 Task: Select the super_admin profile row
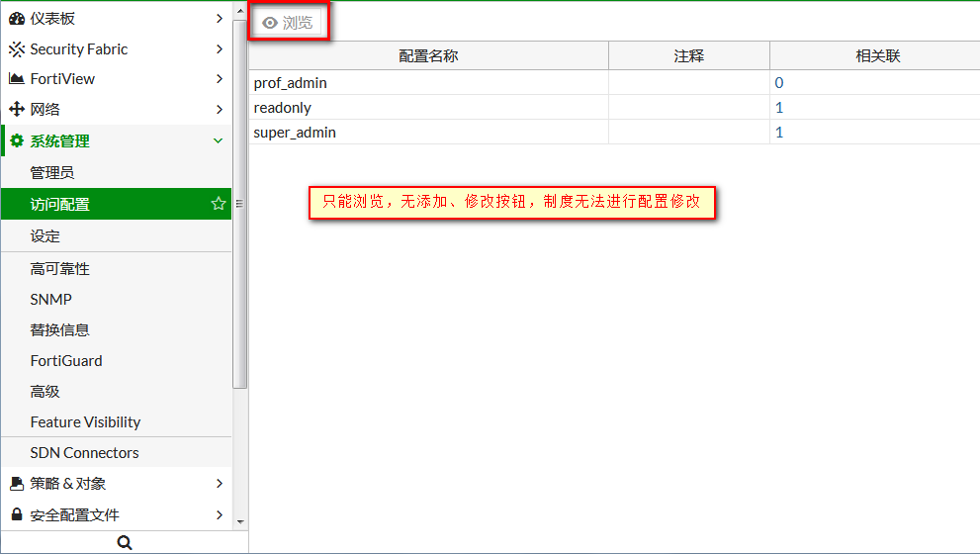tap(295, 133)
